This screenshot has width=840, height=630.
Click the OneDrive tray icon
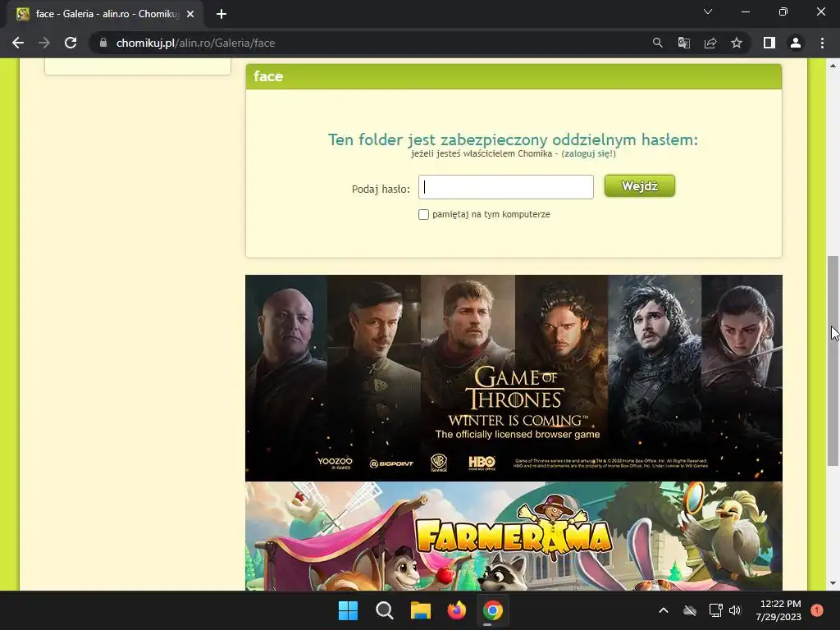690,610
